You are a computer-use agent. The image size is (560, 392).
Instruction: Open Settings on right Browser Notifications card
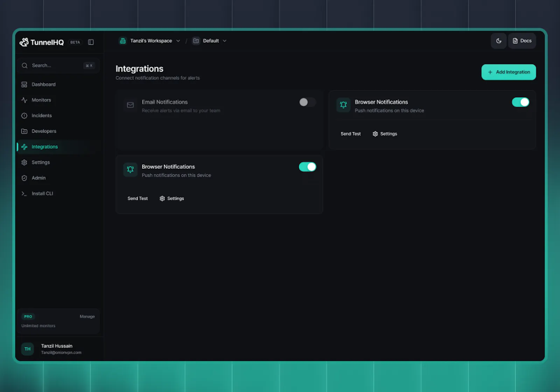pos(385,134)
